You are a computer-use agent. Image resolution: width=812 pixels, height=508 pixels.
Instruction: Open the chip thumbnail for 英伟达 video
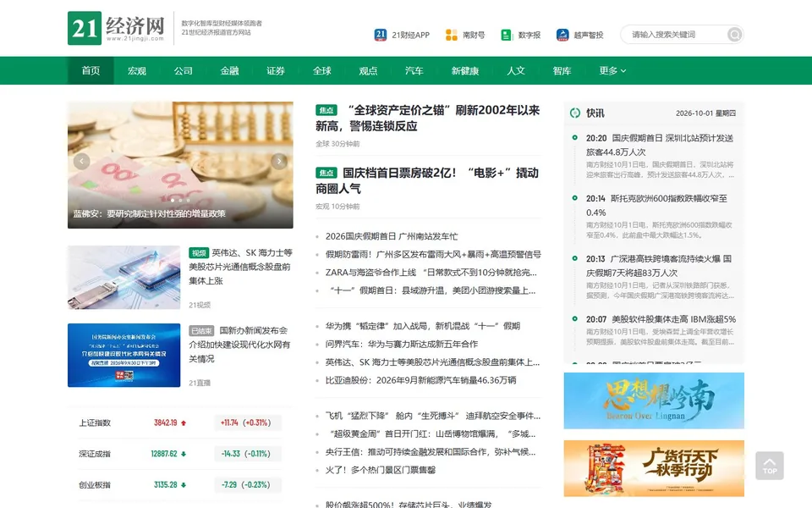(123, 278)
